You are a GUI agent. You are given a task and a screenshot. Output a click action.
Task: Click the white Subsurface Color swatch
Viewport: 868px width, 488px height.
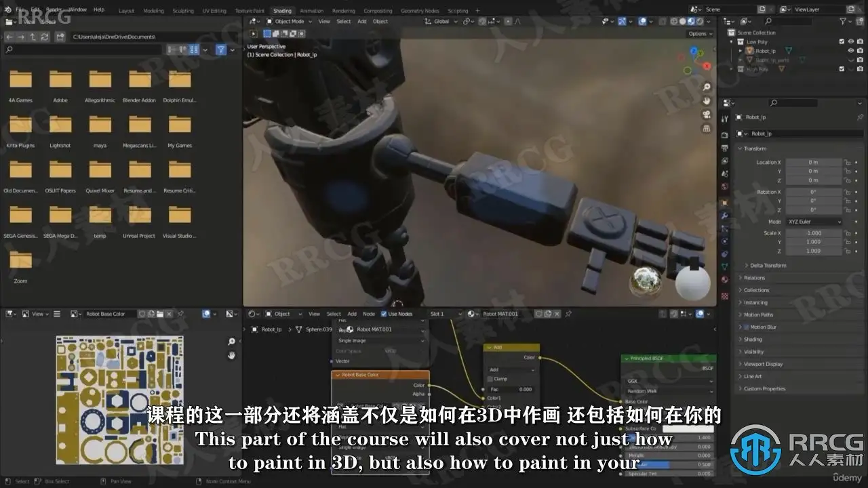(688, 429)
